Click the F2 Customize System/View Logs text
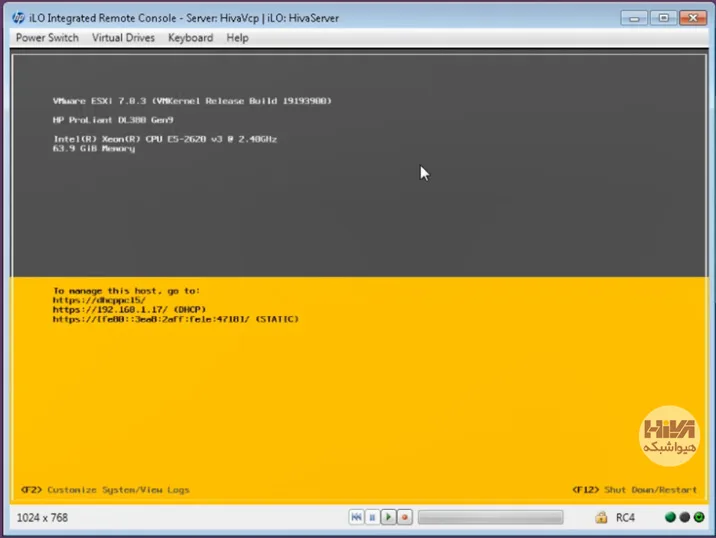This screenshot has width=716, height=538. point(105,490)
